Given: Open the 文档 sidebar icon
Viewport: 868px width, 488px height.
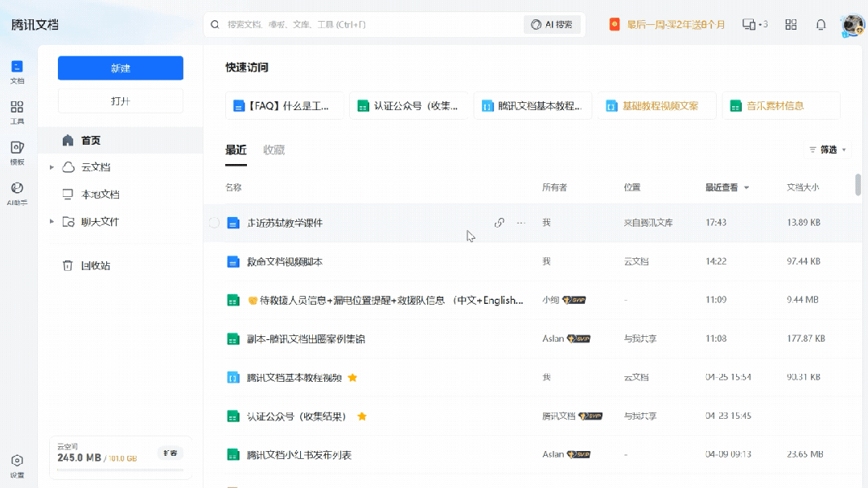Looking at the screenshot, I should point(17,71).
